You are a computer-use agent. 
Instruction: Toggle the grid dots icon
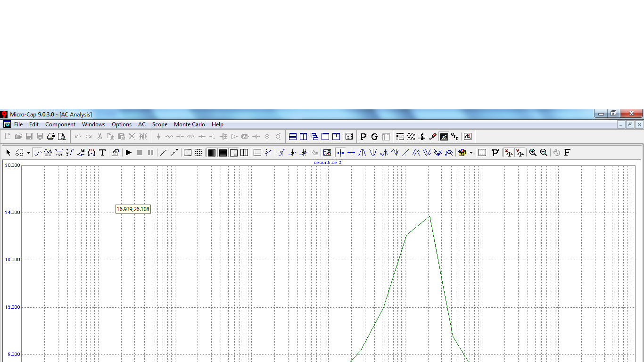(198, 153)
